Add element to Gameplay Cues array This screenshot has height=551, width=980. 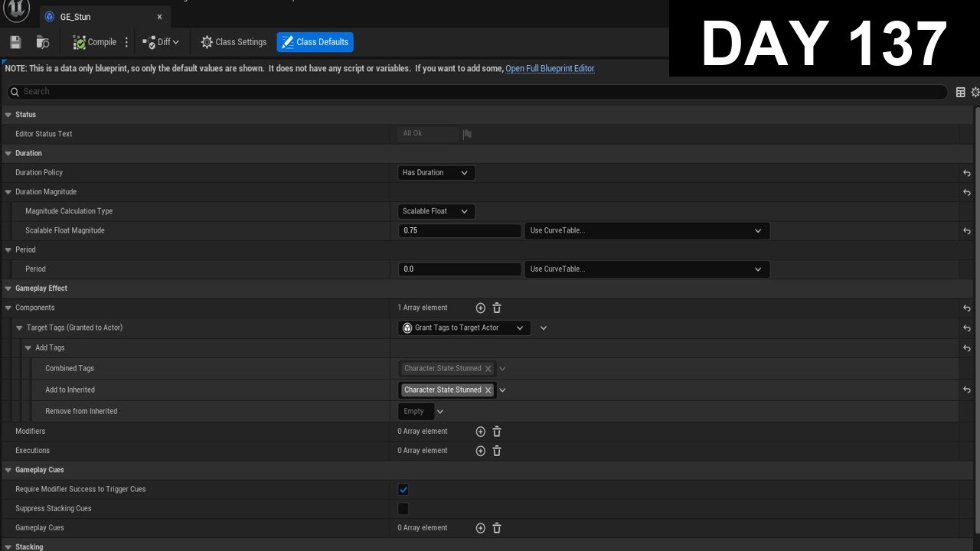coord(481,528)
